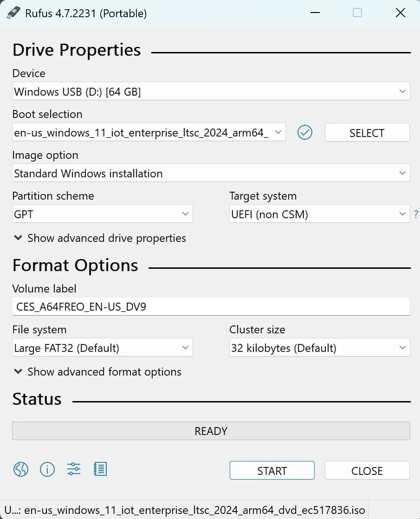Open the About information icon
Image resolution: width=420 pixels, height=519 pixels.
coord(47,469)
